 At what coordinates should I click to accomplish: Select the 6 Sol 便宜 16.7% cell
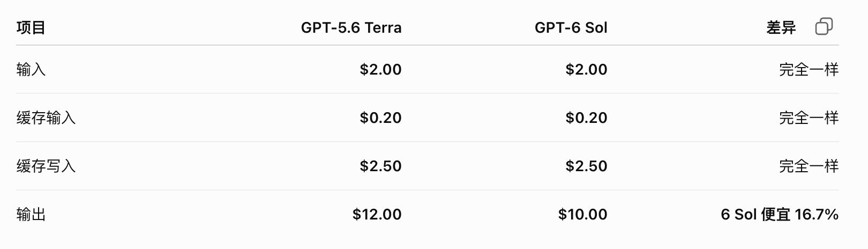coord(780,215)
